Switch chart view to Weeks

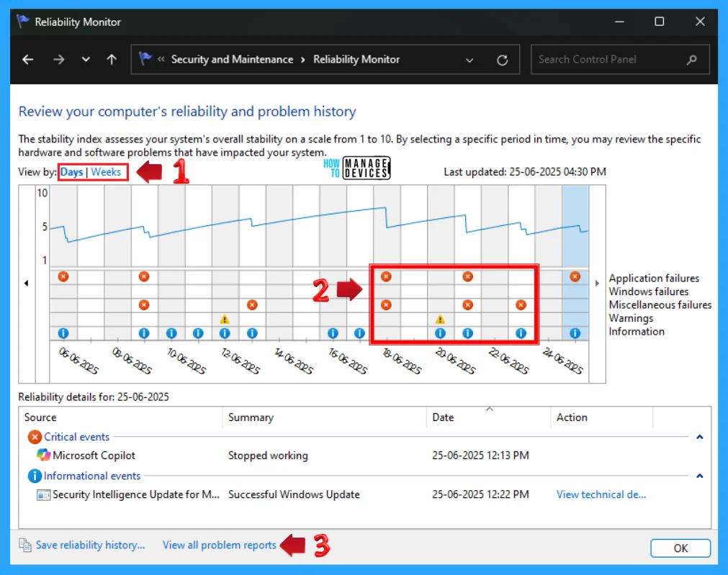pyautogui.click(x=106, y=172)
